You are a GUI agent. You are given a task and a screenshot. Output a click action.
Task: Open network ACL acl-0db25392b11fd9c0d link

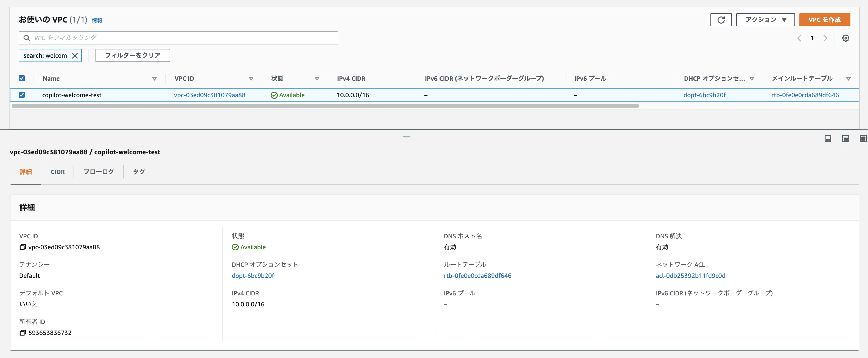click(690, 276)
